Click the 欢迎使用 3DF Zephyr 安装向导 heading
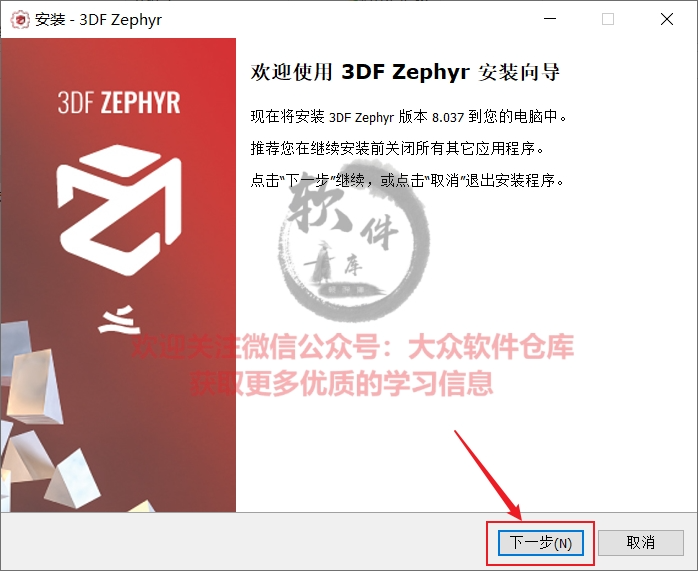The height and width of the screenshot is (571, 698). point(405,72)
